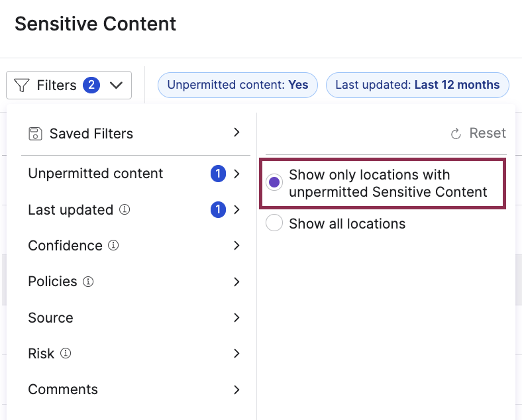
Task: Select the Show all locations radio button
Action: pos(274,223)
